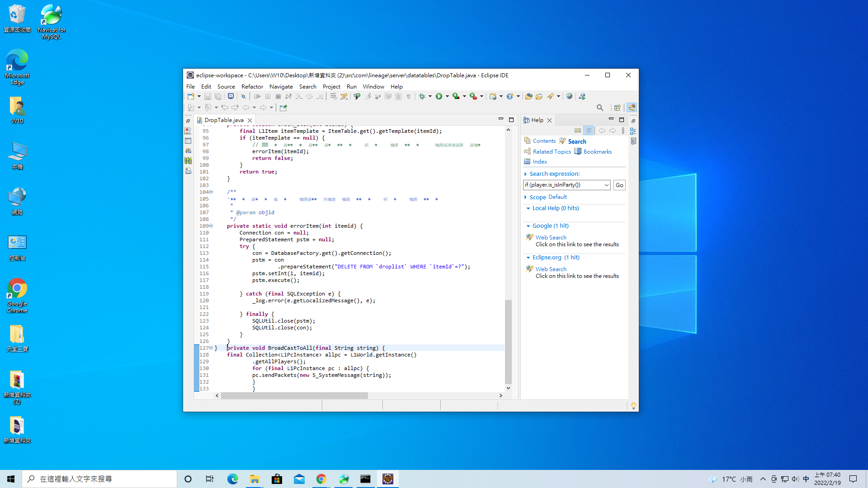Viewport: 868px width, 488px height.
Task: Open the File menu
Action: [190, 86]
